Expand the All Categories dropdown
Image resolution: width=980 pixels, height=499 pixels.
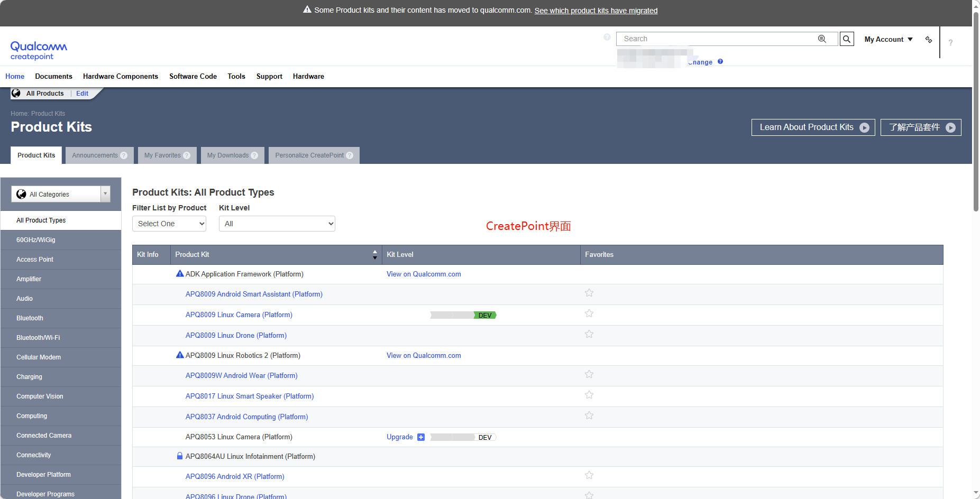pyautogui.click(x=61, y=194)
